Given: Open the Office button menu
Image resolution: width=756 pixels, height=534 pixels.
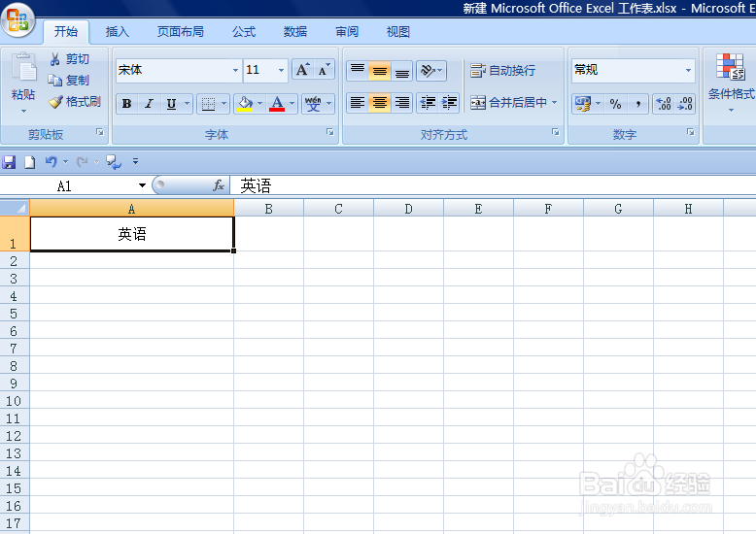Looking at the screenshot, I should (17, 20).
